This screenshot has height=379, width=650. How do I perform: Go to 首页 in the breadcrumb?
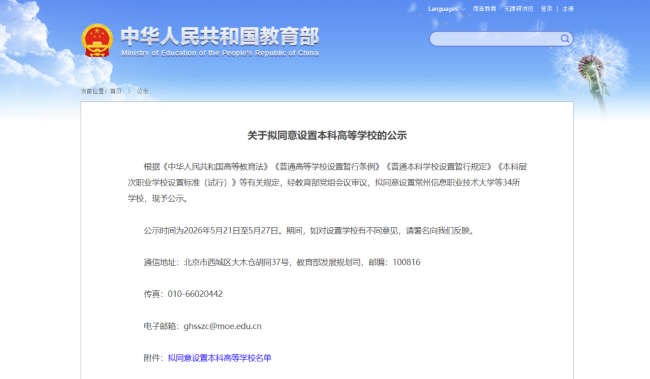(x=116, y=91)
